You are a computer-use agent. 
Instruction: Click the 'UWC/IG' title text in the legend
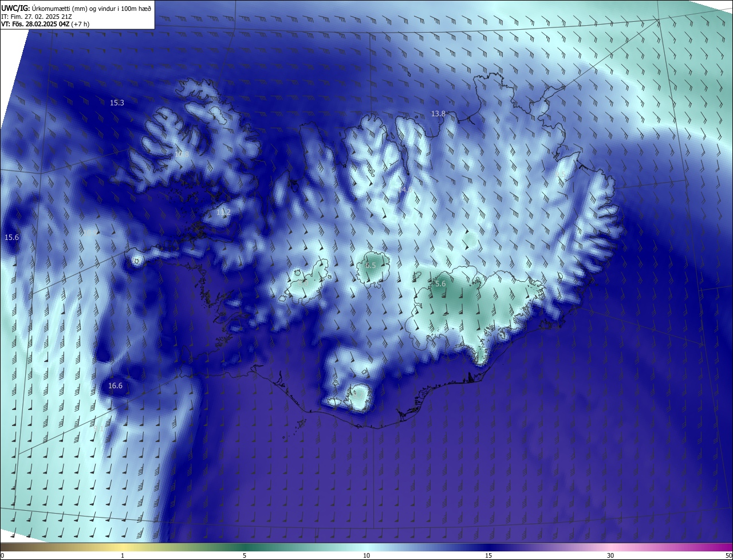pyautogui.click(x=15, y=8)
